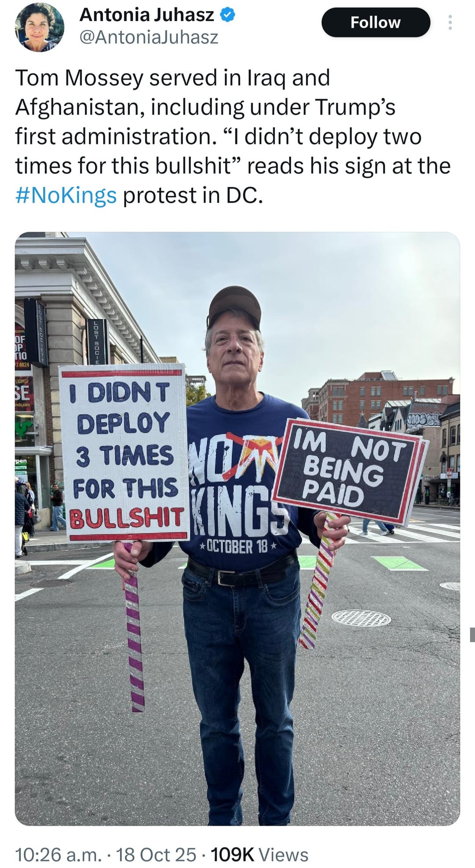Open the @AntoniaJuhasz handle link
The width and height of the screenshot is (475, 868).
click(x=149, y=37)
